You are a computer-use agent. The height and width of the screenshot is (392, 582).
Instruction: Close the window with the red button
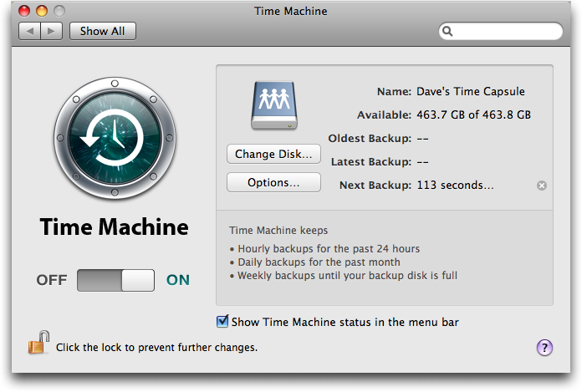pos(24,11)
